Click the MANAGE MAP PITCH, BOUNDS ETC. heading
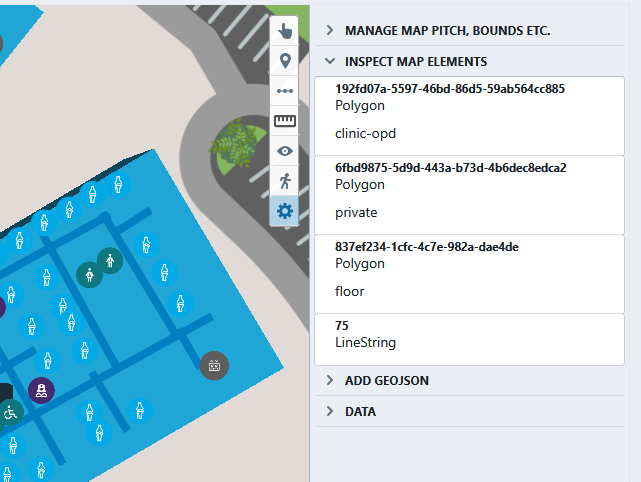Image resolution: width=641 pixels, height=482 pixels. (448, 31)
